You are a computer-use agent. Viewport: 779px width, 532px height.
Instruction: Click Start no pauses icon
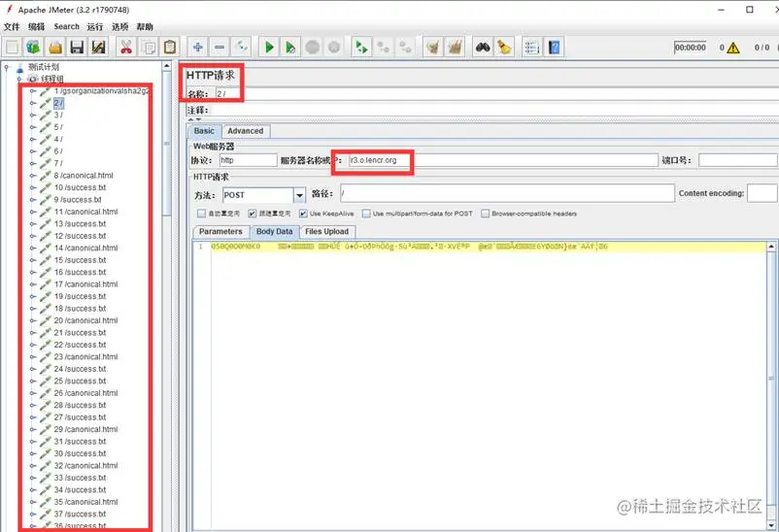[x=290, y=48]
